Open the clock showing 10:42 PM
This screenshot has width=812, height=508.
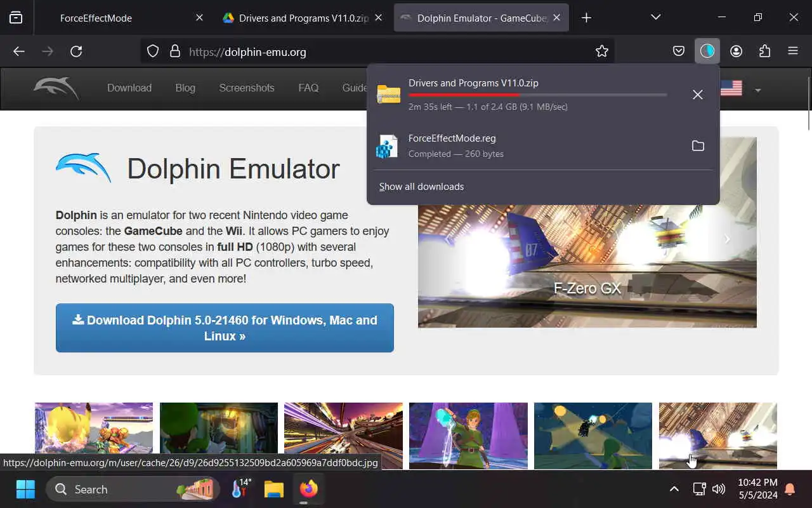pos(757,489)
